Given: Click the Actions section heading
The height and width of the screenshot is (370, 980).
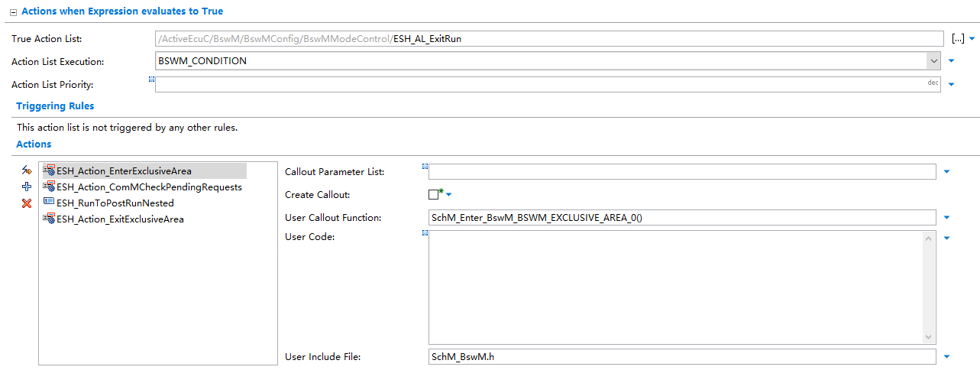Looking at the screenshot, I should (34, 144).
